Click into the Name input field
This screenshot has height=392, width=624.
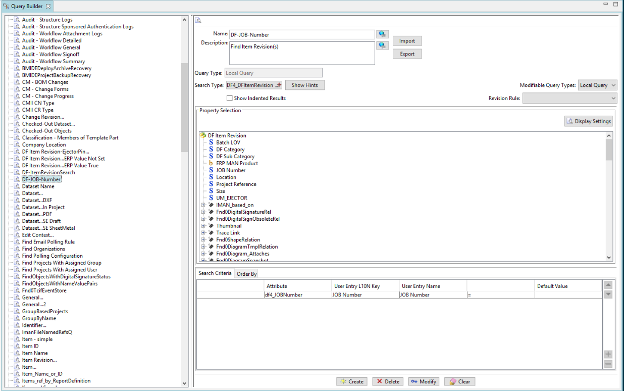click(x=302, y=35)
